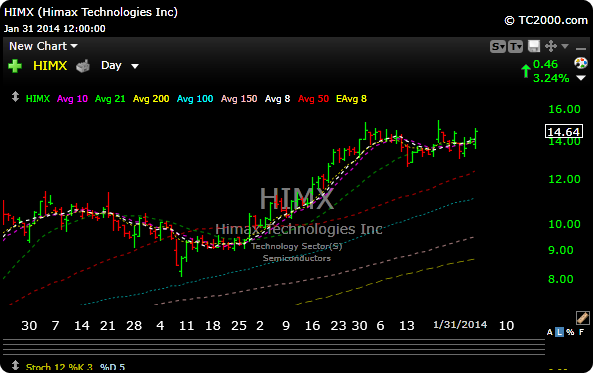This screenshot has height=373, width=593.
Task: Click the price pane resize arrows icon
Action: click(x=15, y=97)
